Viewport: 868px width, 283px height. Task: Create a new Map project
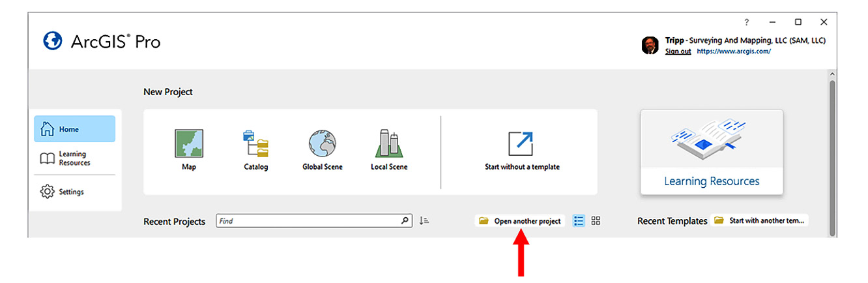189,150
